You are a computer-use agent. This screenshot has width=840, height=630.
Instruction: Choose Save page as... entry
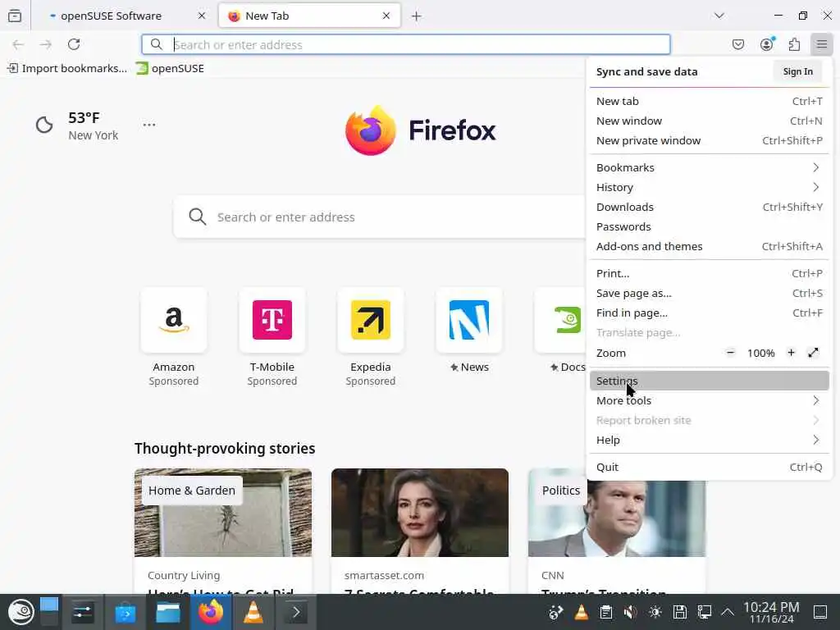point(710,294)
